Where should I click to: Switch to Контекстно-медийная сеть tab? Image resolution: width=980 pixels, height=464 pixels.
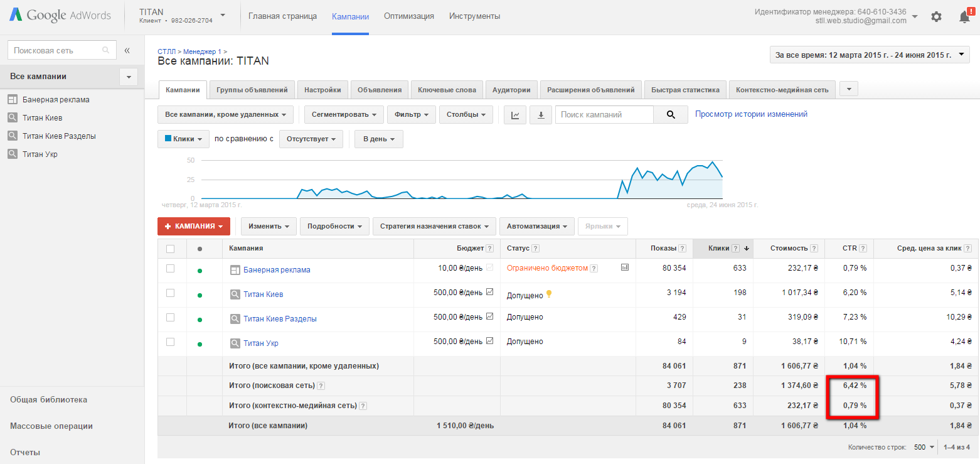click(x=782, y=90)
